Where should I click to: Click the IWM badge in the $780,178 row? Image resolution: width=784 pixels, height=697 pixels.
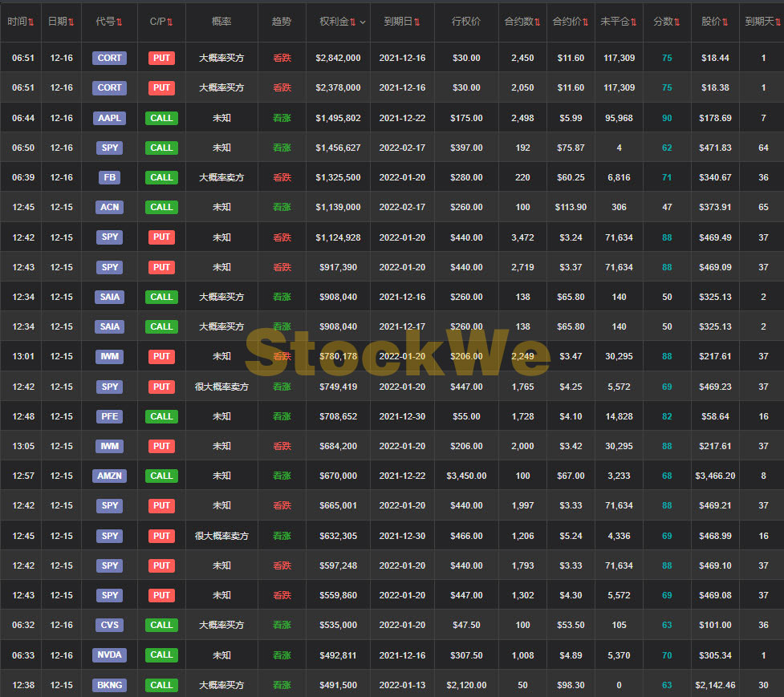(x=109, y=356)
